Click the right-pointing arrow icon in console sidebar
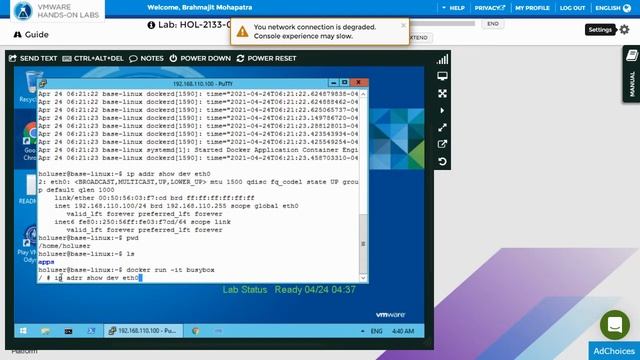Viewport: 640px width, 360px height. click(x=442, y=111)
